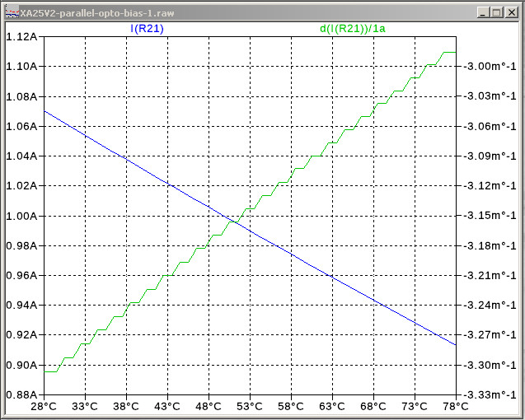Viewport: 525px width, 420px height.
Task: Click right axis label -3.24m°-1
Action: click(490, 305)
